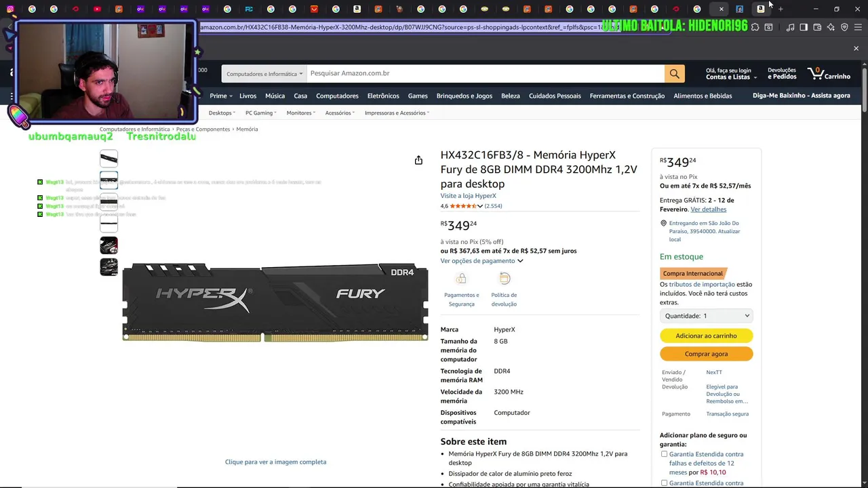Expand the Prime menu dropdown
The width and height of the screenshot is (868, 488).
point(220,96)
